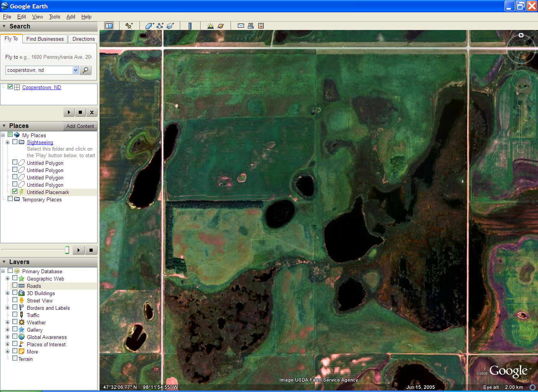Open the View menu
Screen dimensions: 538x392
point(38,17)
